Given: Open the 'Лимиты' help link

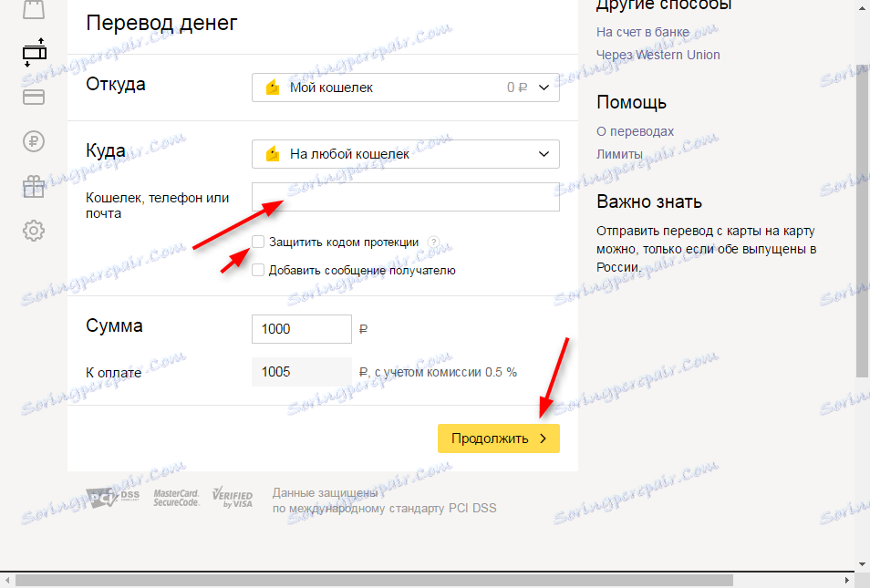Looking at the screenshot, I should (619, 154).
